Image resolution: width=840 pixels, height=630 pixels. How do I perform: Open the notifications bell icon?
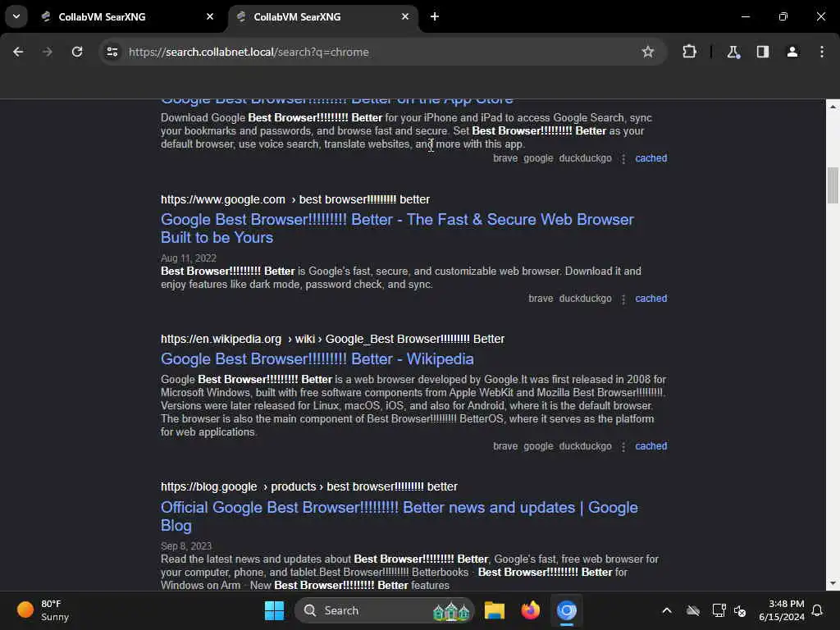click(x=818, y=610)
